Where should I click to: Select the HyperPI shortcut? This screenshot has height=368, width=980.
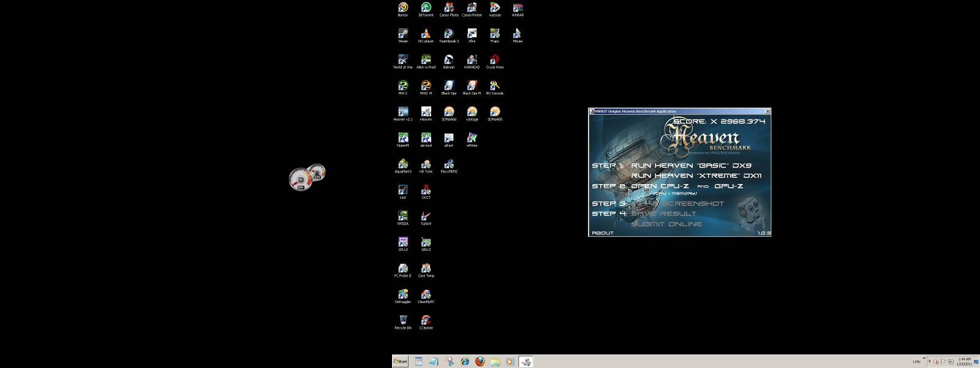click(x=403, y=140)
